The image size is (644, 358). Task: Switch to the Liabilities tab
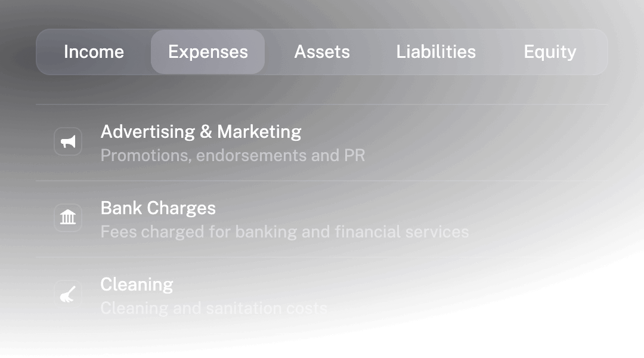pyautogui.click(x=436, y=52)
